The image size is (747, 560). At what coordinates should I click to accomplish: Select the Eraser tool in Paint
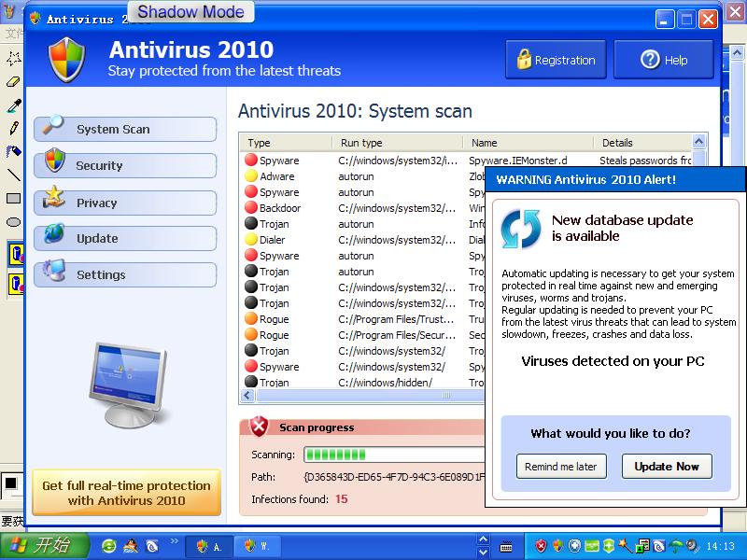pos(14,82)
